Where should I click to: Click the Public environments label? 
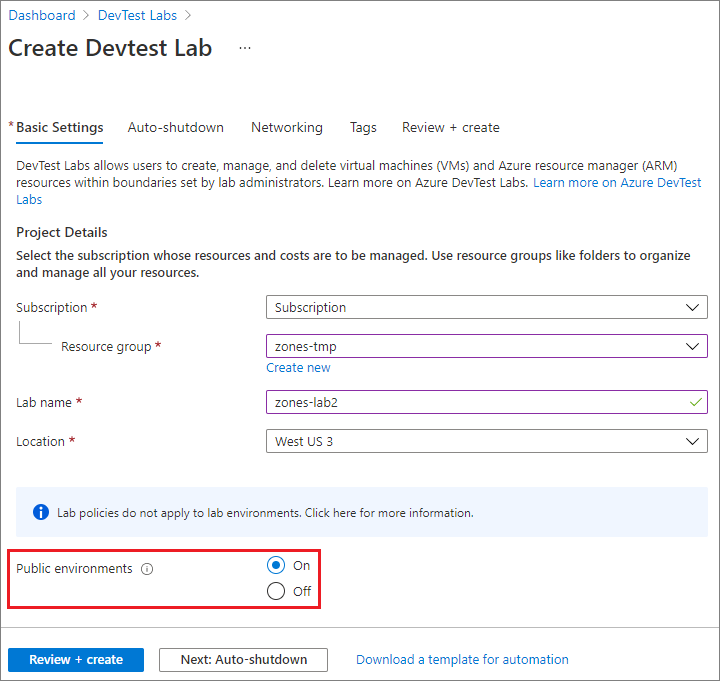point(74,568)
